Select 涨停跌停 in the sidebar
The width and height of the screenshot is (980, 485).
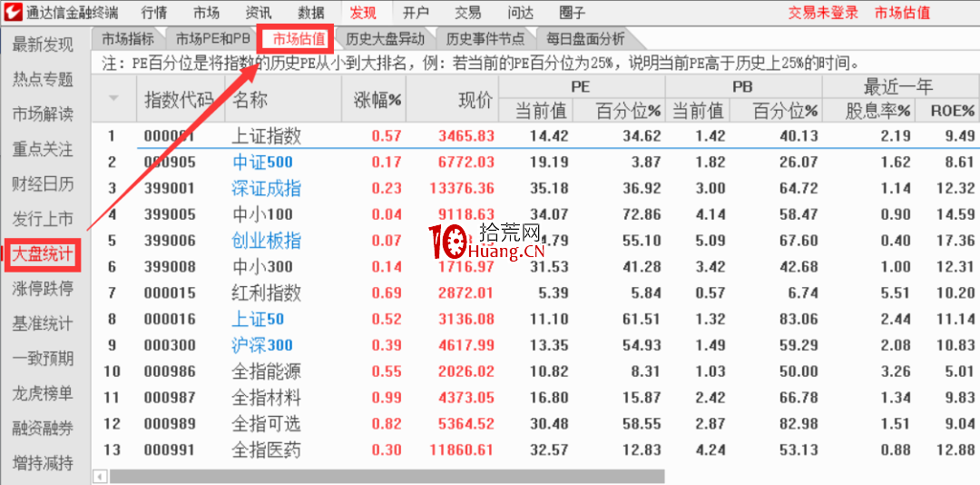44,289
